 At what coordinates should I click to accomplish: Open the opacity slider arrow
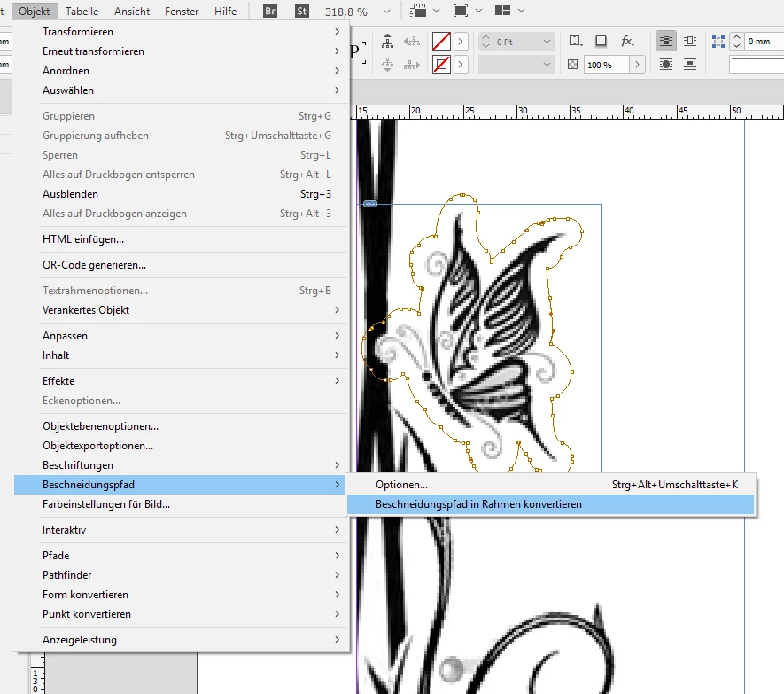click(637, 65)
